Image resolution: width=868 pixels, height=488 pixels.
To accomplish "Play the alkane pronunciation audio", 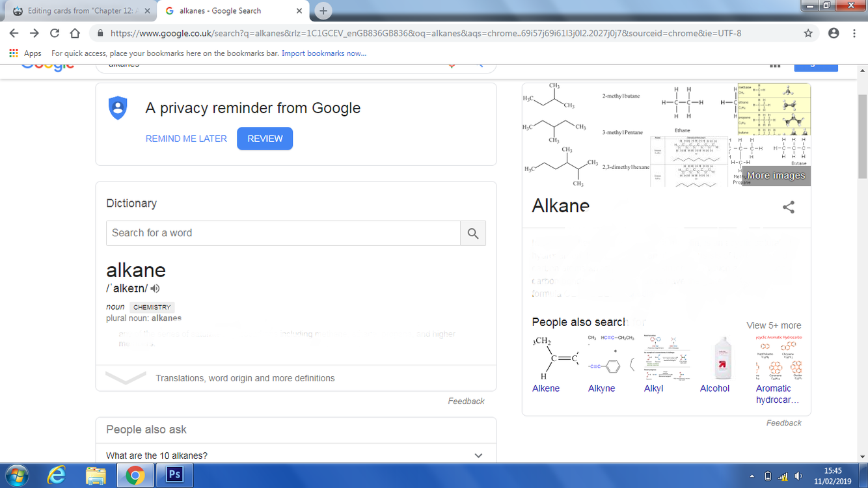I will tap(155, 288).
